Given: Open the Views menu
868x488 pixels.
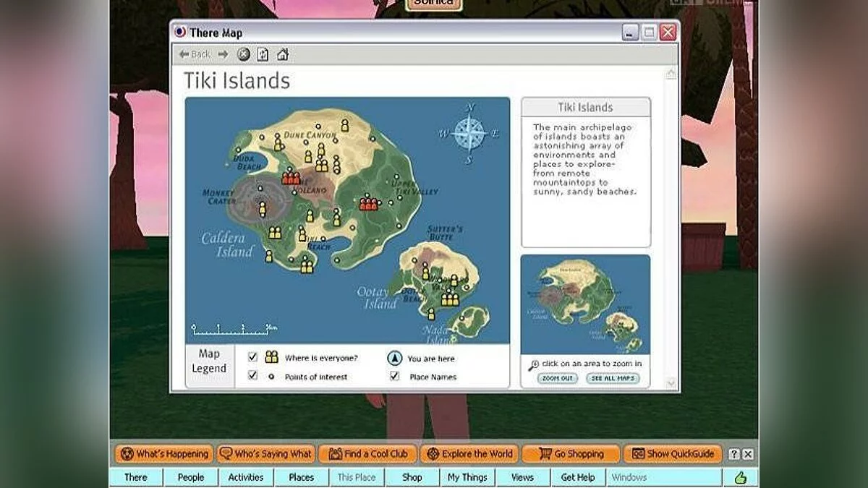Looking at the screenshot, I should [x=522, y=477].
